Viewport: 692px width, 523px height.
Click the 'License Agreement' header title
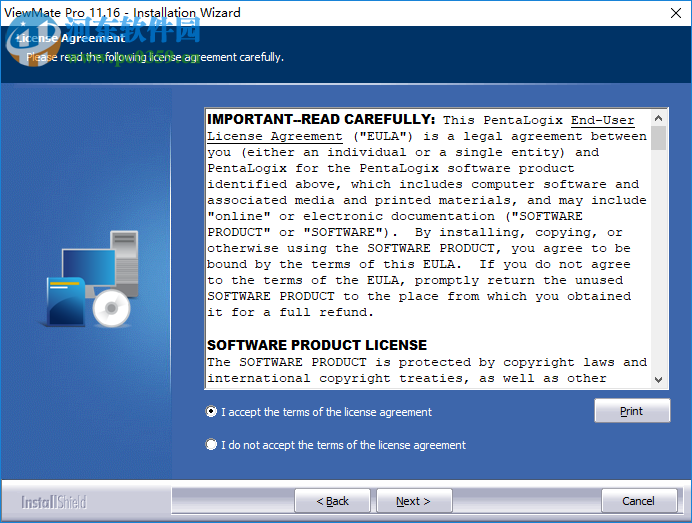click(71, 38)
